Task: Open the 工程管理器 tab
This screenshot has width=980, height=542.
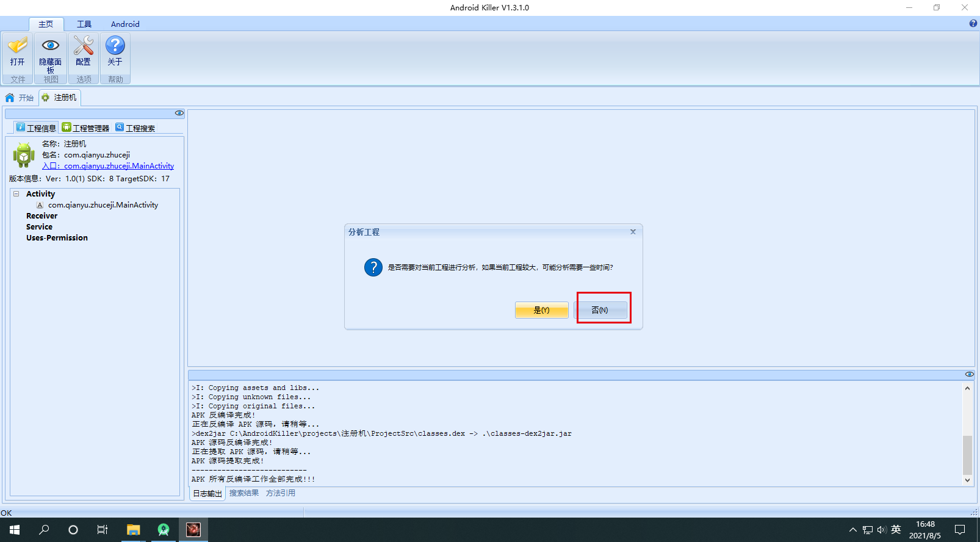Action: point(85,128)
